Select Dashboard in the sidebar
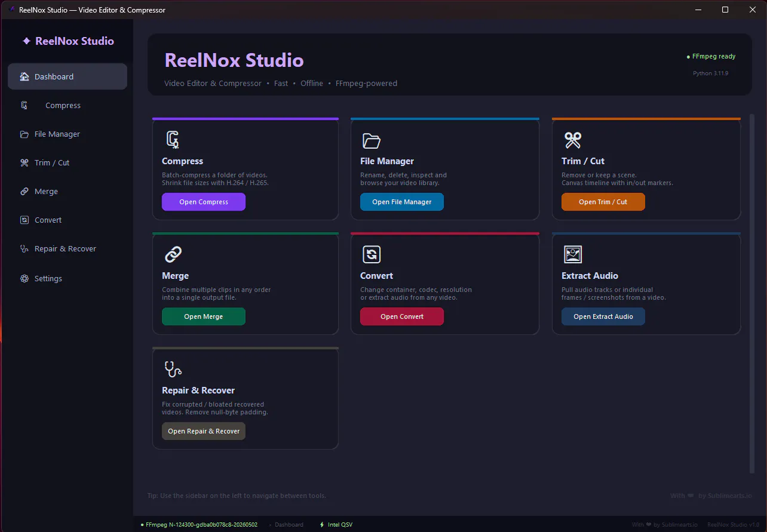The image size is (767, 532). point(68,76)
